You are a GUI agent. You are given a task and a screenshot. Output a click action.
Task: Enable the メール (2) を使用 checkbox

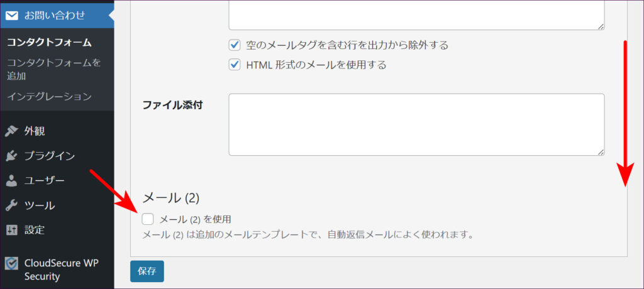coord(148,219)
